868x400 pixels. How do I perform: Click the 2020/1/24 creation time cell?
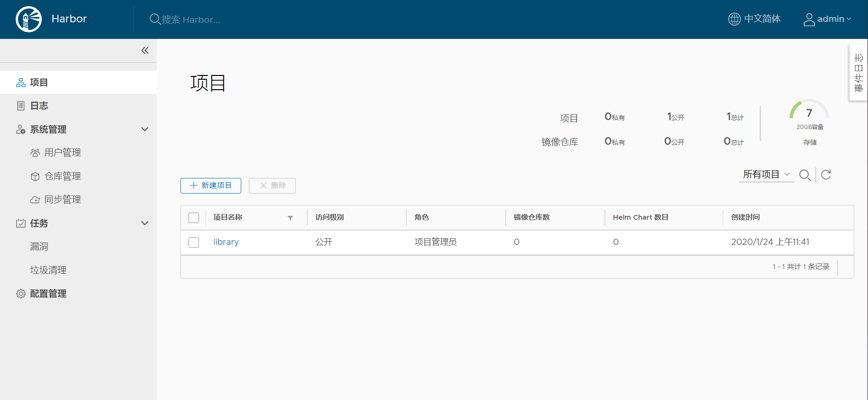[770, 242]
